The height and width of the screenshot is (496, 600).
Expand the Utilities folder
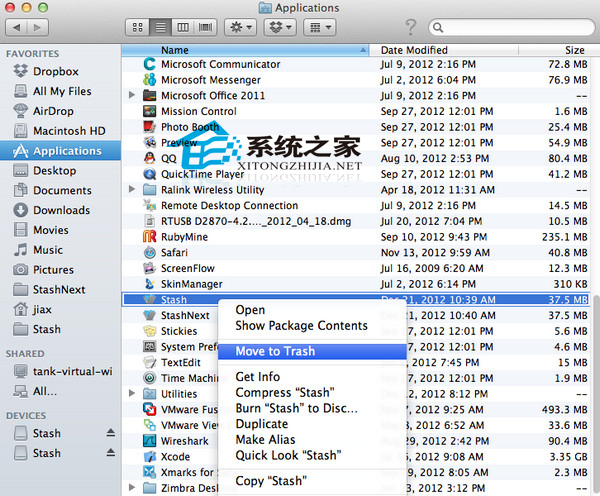132,393
